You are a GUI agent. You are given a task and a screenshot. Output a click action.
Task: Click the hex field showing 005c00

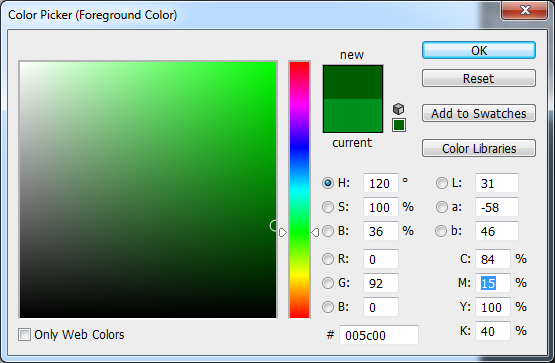pyautogui.click(x=379, y=335)
